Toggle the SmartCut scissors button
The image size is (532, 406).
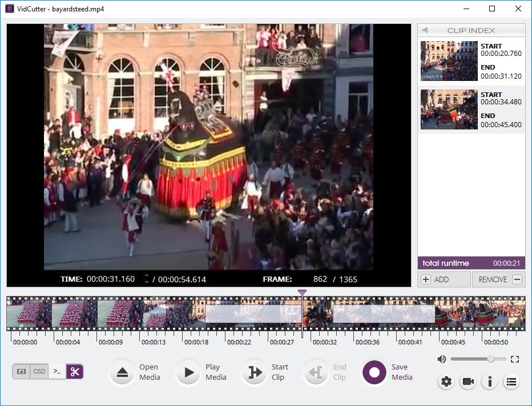coord(75,371)
